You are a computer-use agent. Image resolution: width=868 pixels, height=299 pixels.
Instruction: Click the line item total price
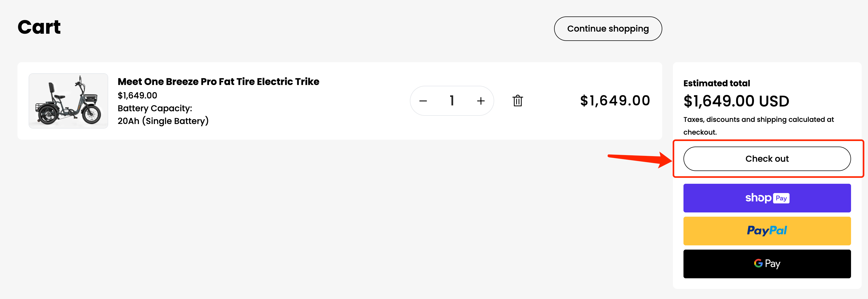pyautogui.click(x=615, y=101)
